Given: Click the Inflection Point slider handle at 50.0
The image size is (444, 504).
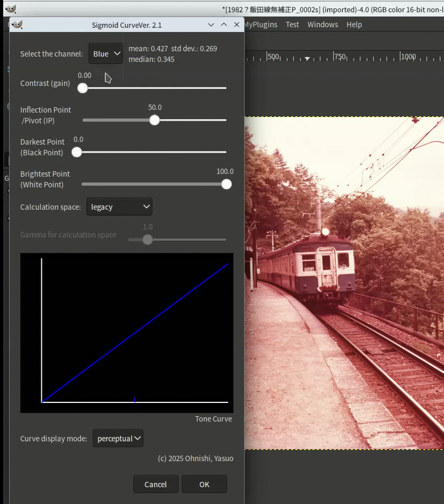Looking at the screenshot, I should pos(155,120).
